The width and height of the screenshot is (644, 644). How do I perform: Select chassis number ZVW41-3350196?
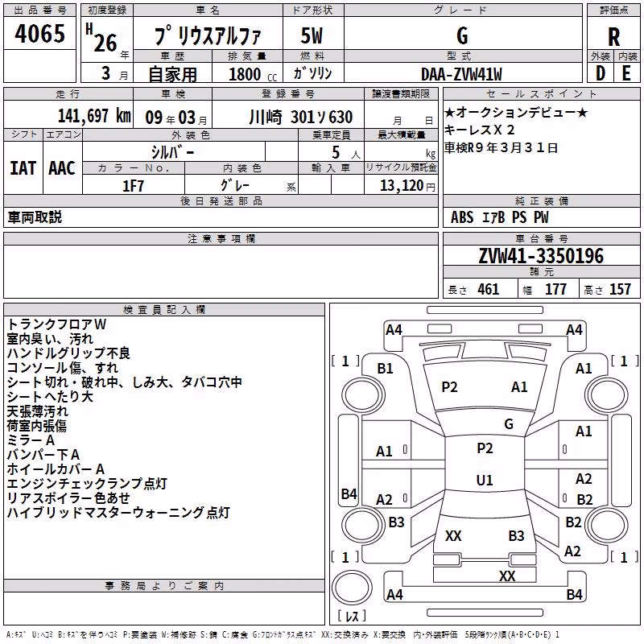(x=541, y=256)
